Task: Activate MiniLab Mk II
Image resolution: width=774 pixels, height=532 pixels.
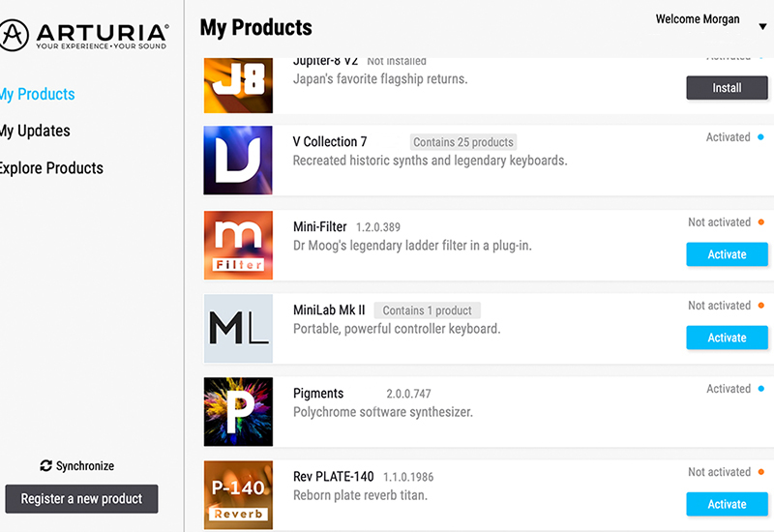Action: click(x=727, y=338)
